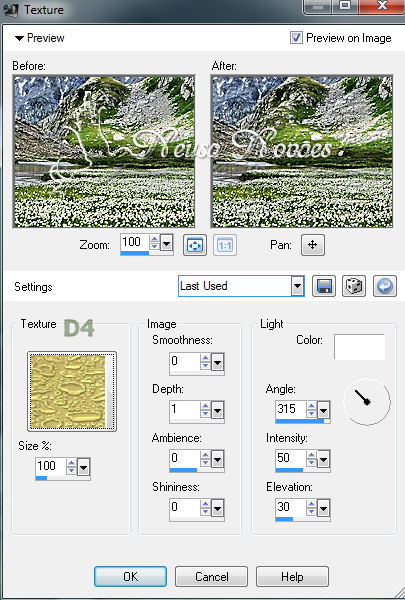Open the white light Color swatch
The image size is (405, 600).
coord(359,347)
